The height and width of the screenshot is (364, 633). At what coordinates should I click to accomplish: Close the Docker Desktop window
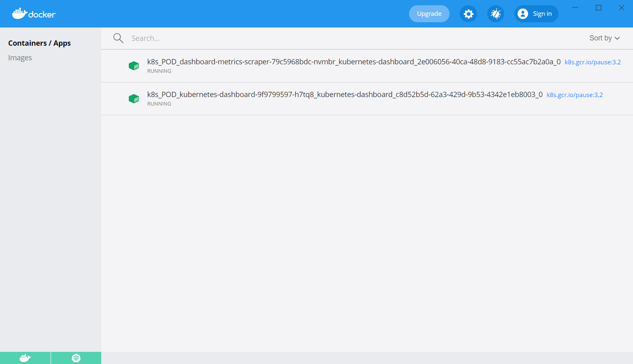tap(622, 8)
